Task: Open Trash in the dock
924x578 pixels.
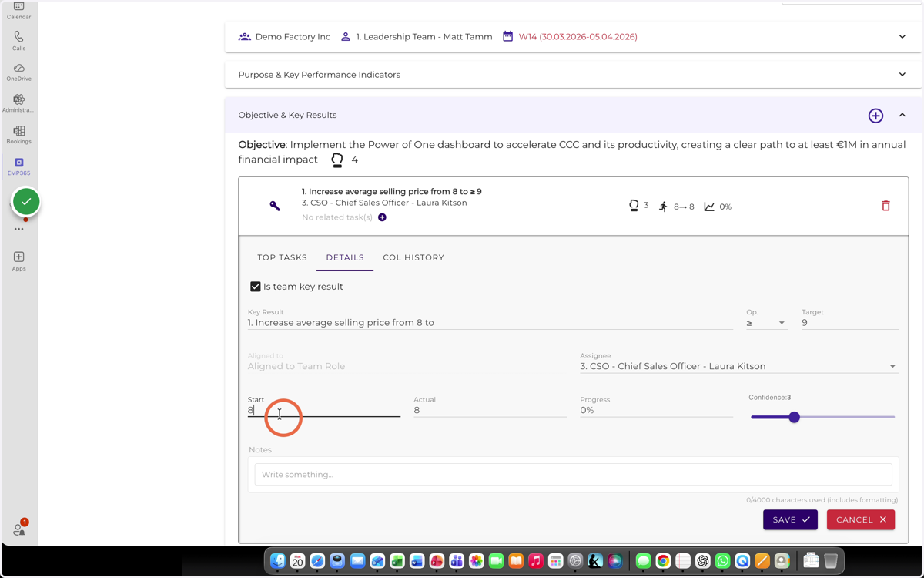Action: [x=831, y=561]
